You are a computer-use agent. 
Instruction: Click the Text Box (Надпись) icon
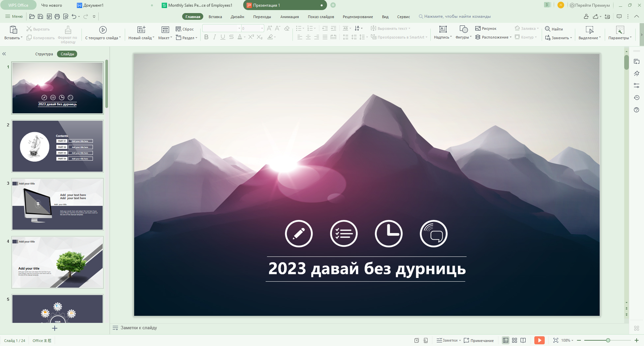[x=443, y=30]
